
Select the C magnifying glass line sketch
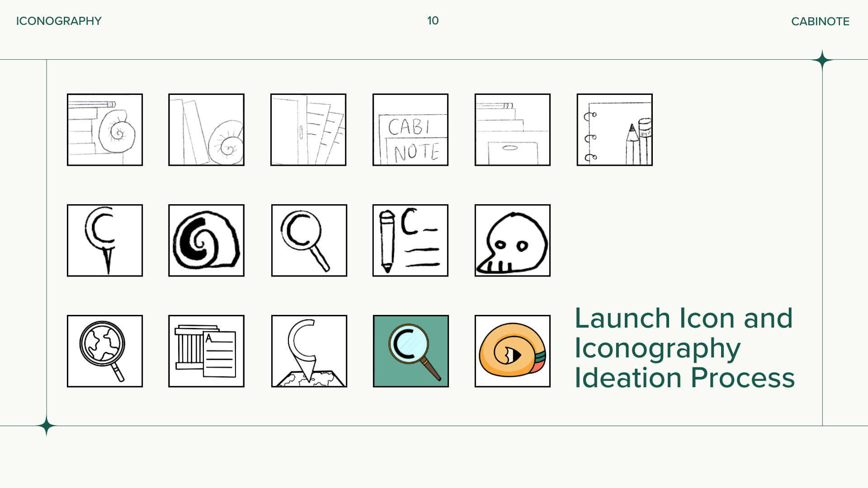[309, 240]
